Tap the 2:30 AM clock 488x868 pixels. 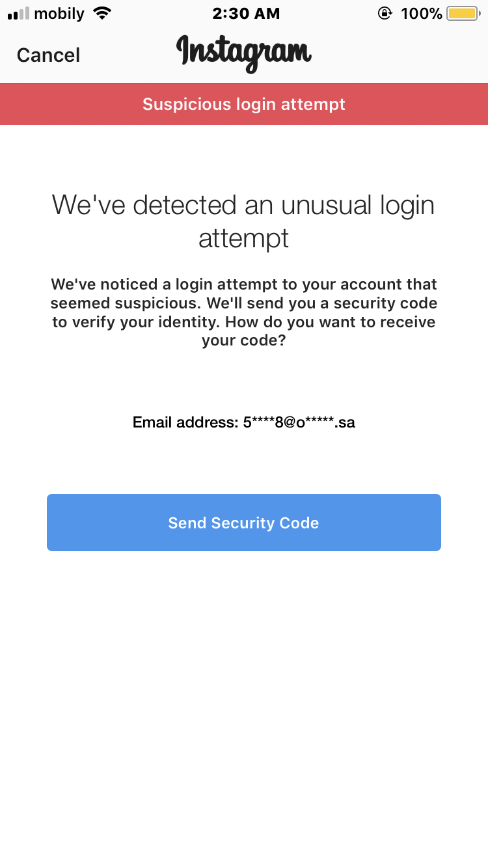click(x=246, y=14)
